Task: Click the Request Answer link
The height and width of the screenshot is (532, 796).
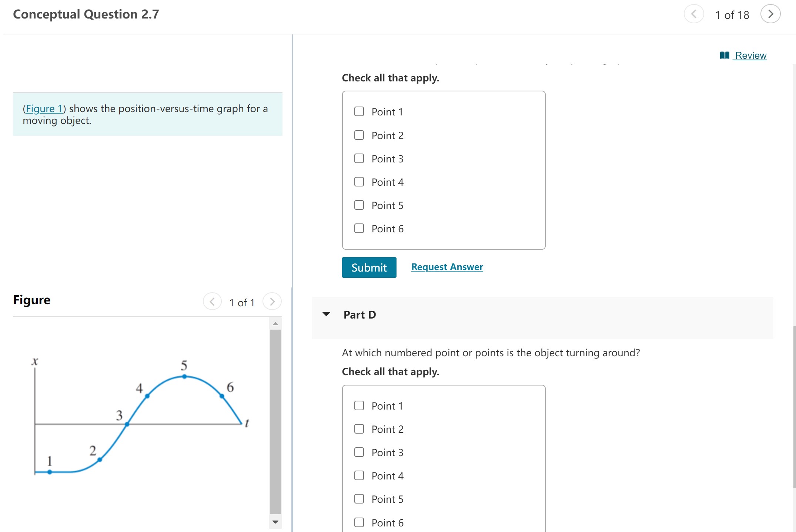Action: [447, 267]
